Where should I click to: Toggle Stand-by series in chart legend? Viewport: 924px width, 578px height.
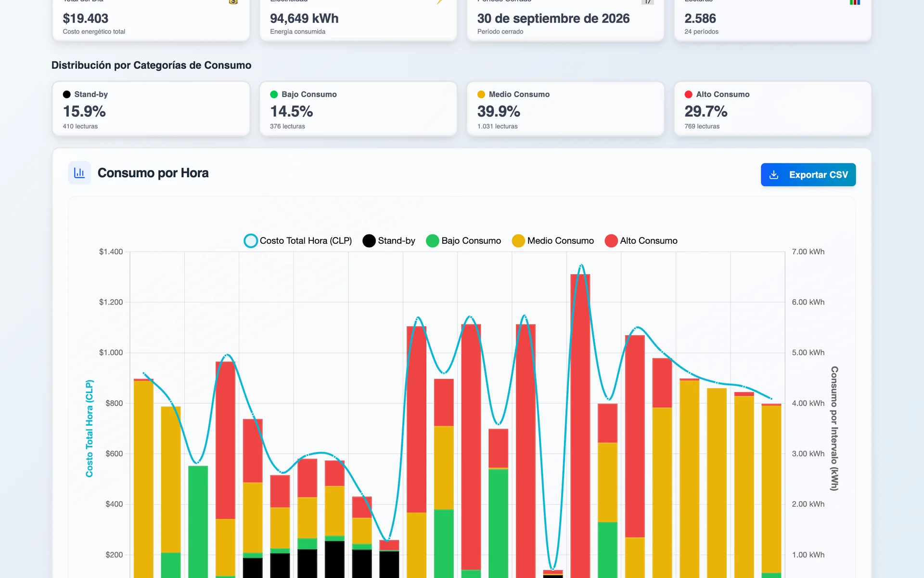click(x=389, y=241)
